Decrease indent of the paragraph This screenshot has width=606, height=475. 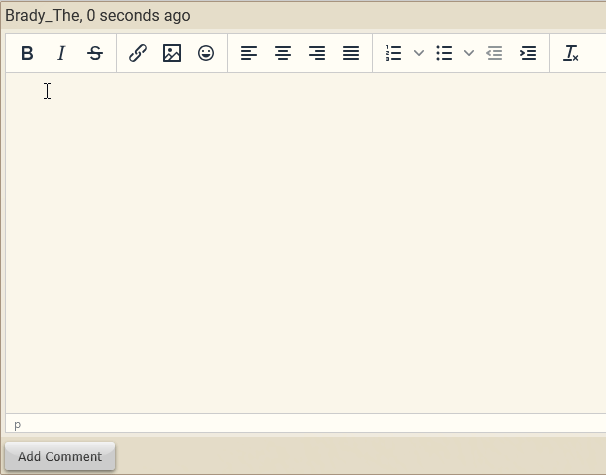tap(494, 54)
